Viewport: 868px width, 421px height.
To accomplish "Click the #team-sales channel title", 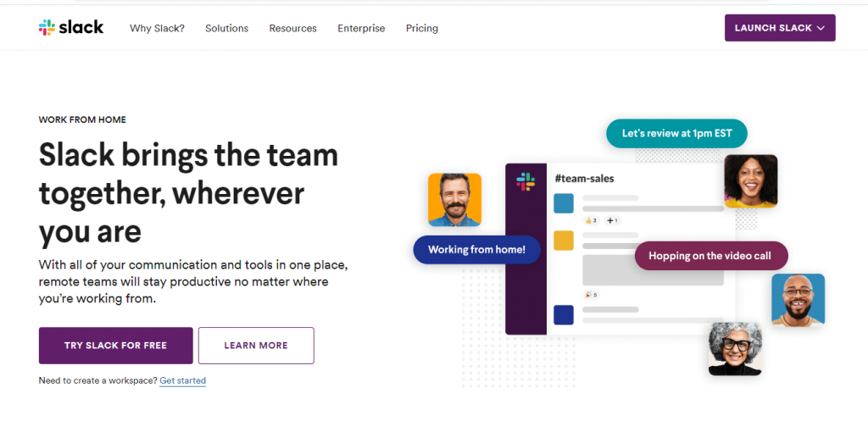I will pyautogui.click(x=584, y=179).
